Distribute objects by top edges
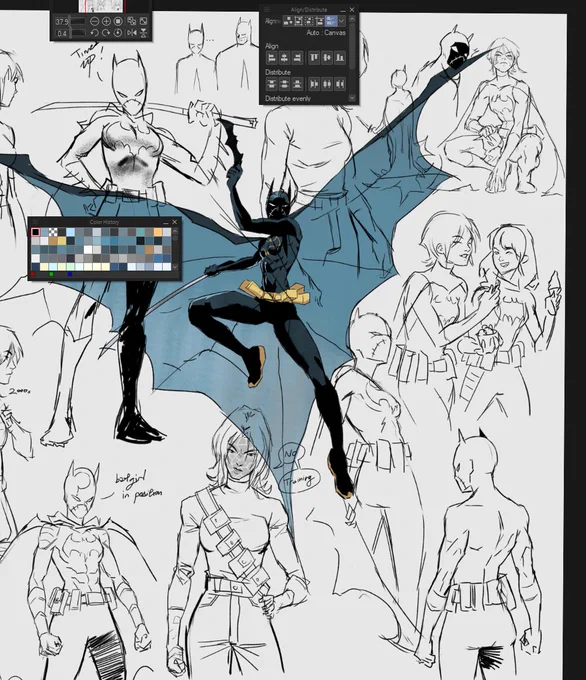 [x=272, y=84]
